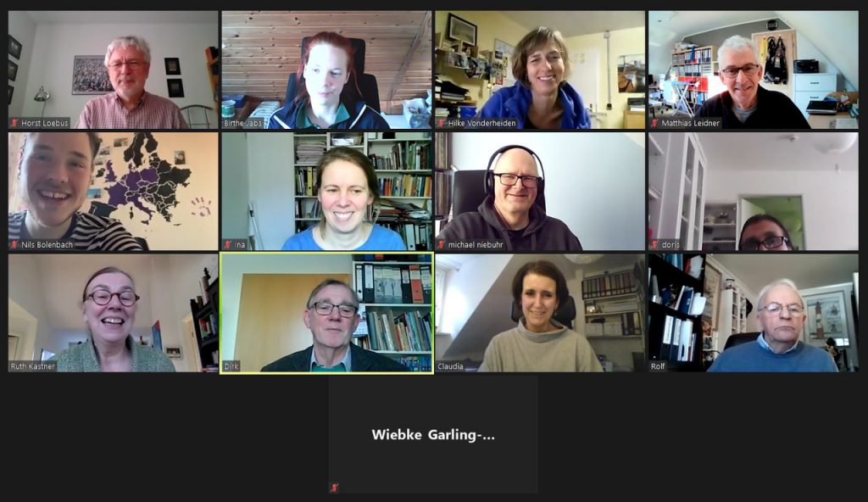Click muted mic icon by michael niebuhr

tap(442, 244)
